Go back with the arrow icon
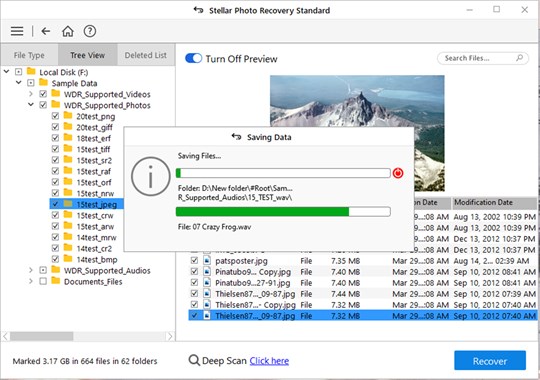Image resolution: width=540 pixels, height=380 pixels. click(x=46, y=31)
